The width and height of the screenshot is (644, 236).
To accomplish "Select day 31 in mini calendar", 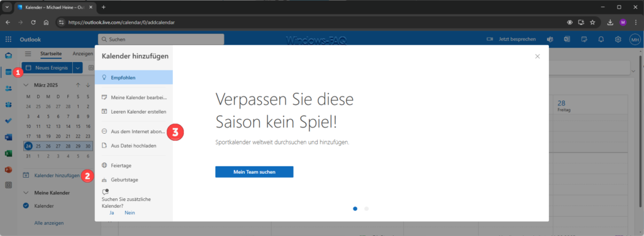I will point(28,156).
